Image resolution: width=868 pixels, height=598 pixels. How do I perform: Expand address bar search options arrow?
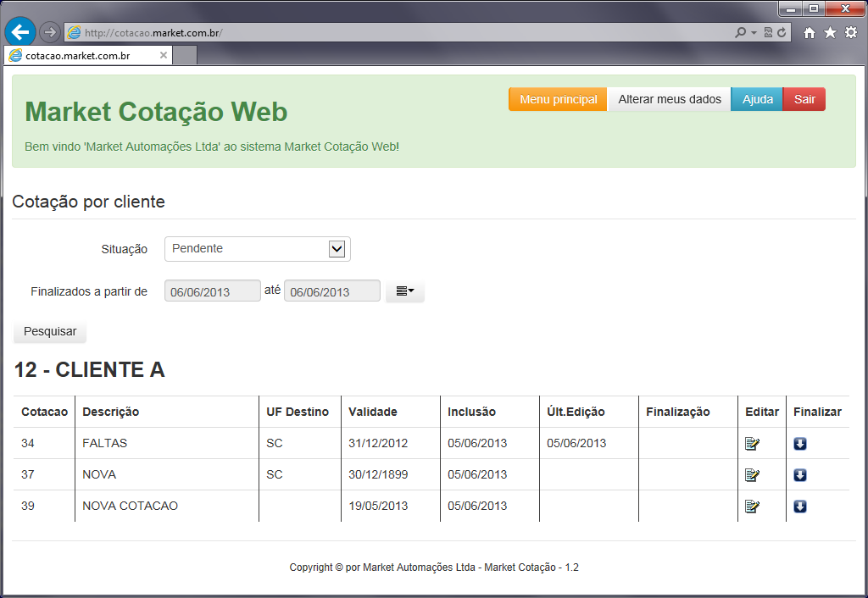[754, 33]
